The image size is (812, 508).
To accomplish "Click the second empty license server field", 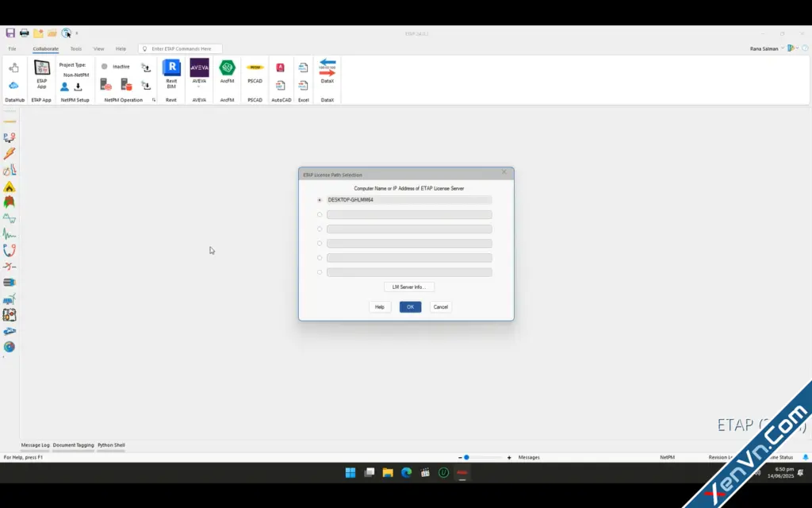I will pos(409,214).
